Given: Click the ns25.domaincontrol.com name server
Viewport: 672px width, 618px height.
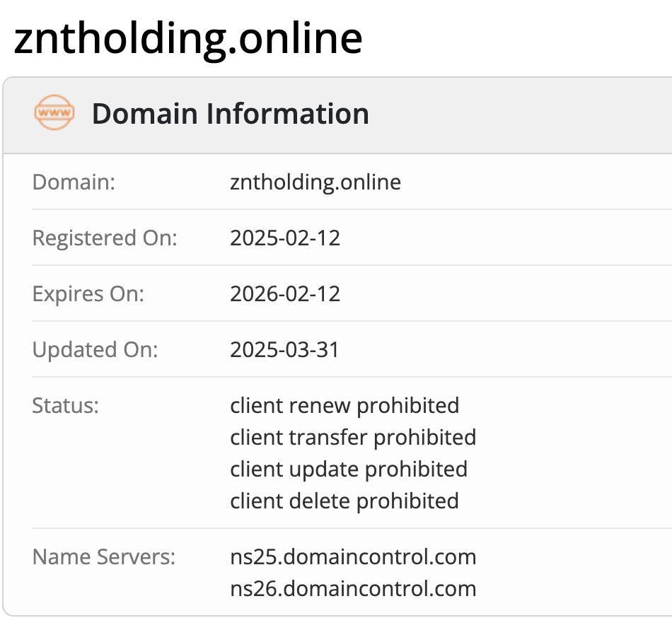Looking at the screenshot, I should pyautogui.click(x=353, y=557).
